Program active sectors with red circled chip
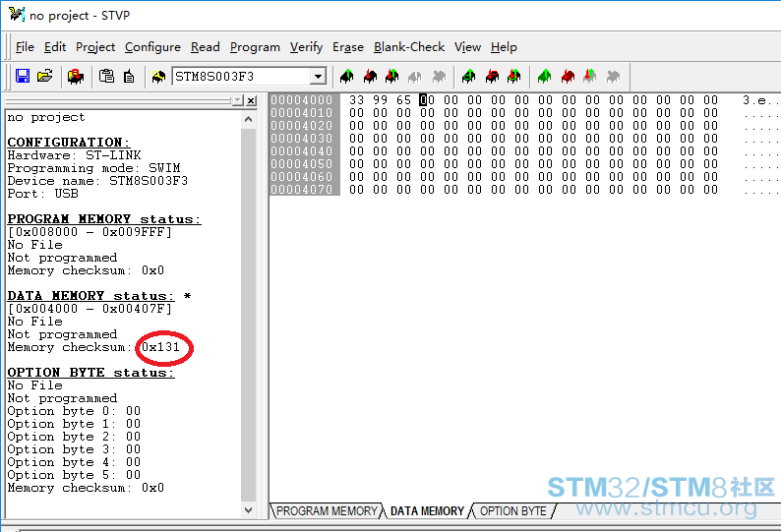 pos(492,77)
